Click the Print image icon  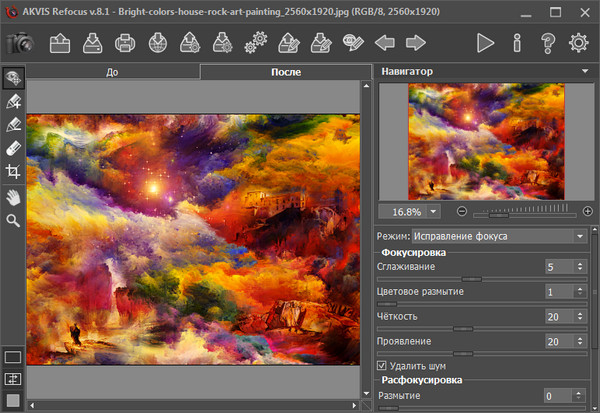click(125, 43)
